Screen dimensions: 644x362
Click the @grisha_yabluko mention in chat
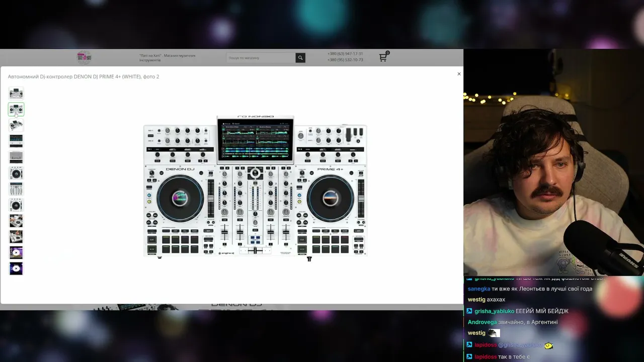pos(520,345)
